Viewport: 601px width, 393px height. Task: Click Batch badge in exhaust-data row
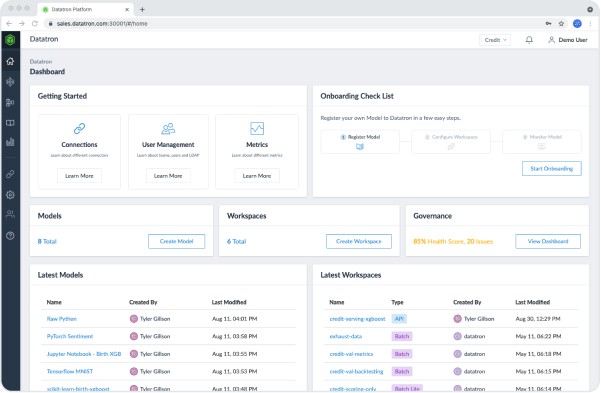(402, 336)
